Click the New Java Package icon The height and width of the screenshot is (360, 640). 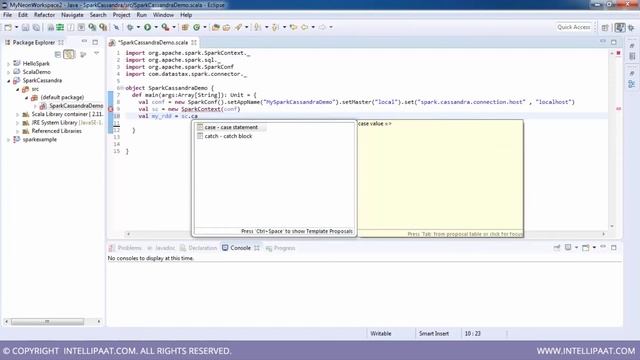pos(185,27)
